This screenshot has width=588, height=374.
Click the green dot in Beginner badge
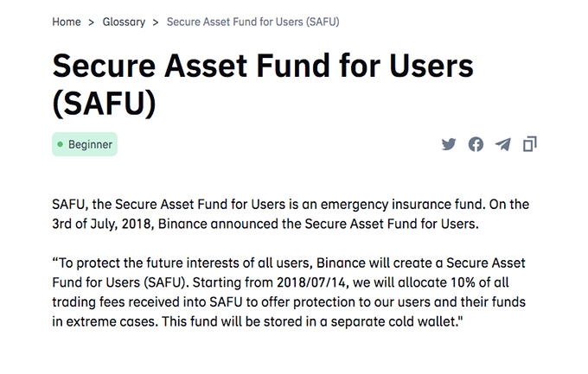tap(60, 144)
